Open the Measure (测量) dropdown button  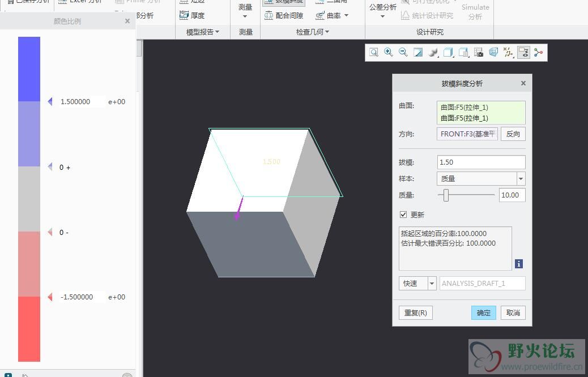[x=245, y=11]
